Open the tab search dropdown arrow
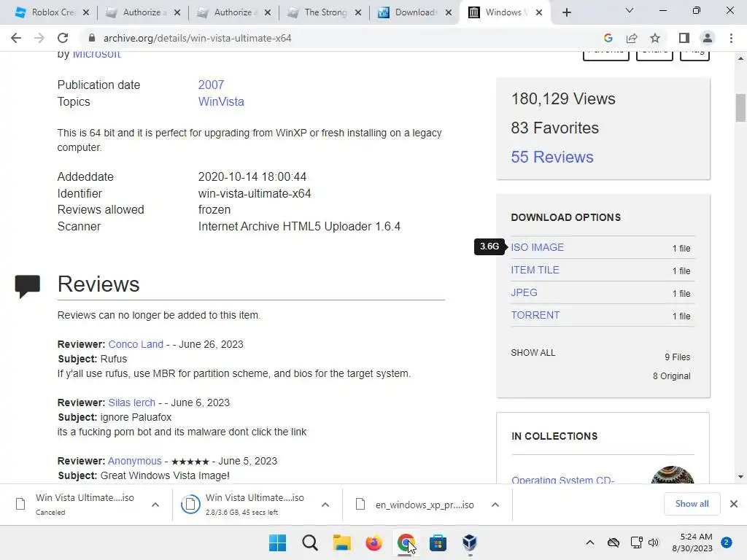The width and height of the screenshot is (747, 560). 630,10
